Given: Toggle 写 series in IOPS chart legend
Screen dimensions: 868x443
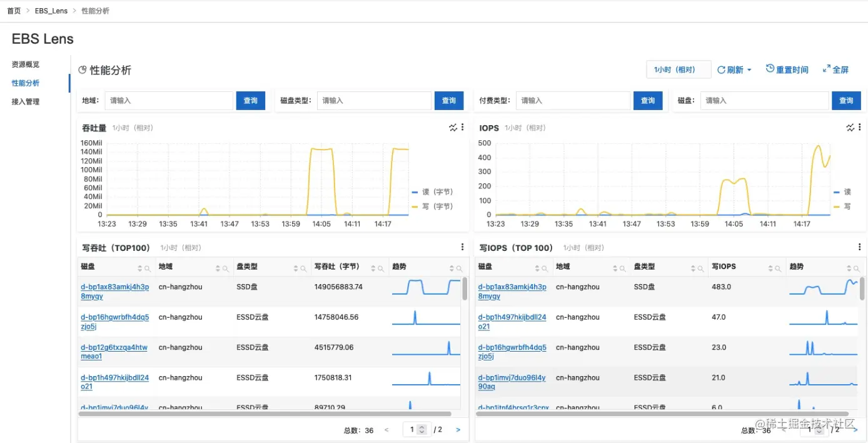Looking at the screenshot, I should pyautogui.click(x=842, y=206).
